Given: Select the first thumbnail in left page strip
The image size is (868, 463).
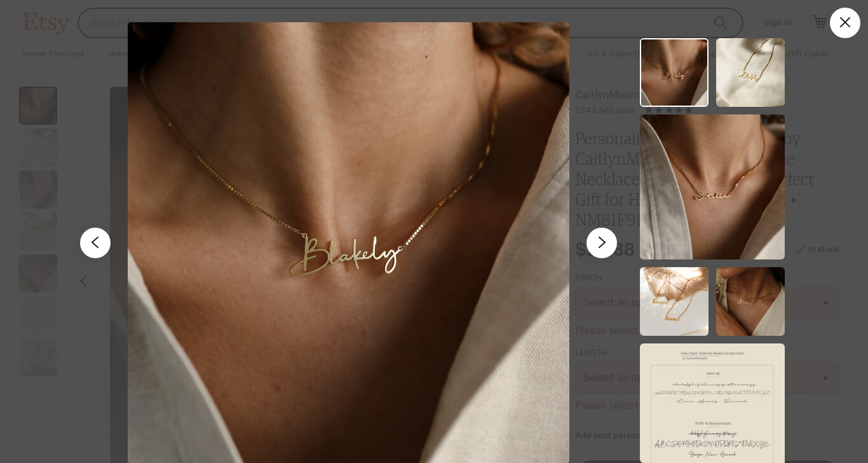Looking at the screenshot, I should coord(38,106).
